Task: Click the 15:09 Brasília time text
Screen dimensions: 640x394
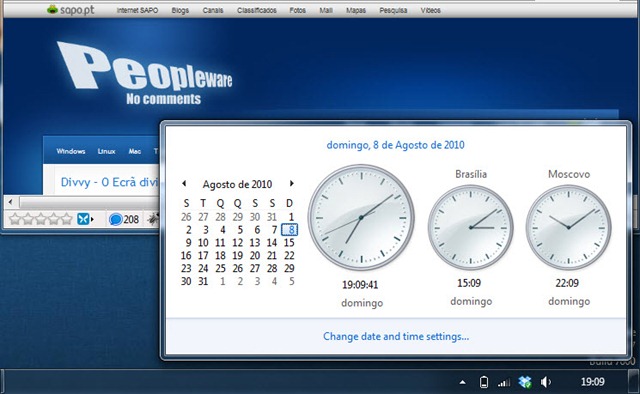Action: pos(469,283)
